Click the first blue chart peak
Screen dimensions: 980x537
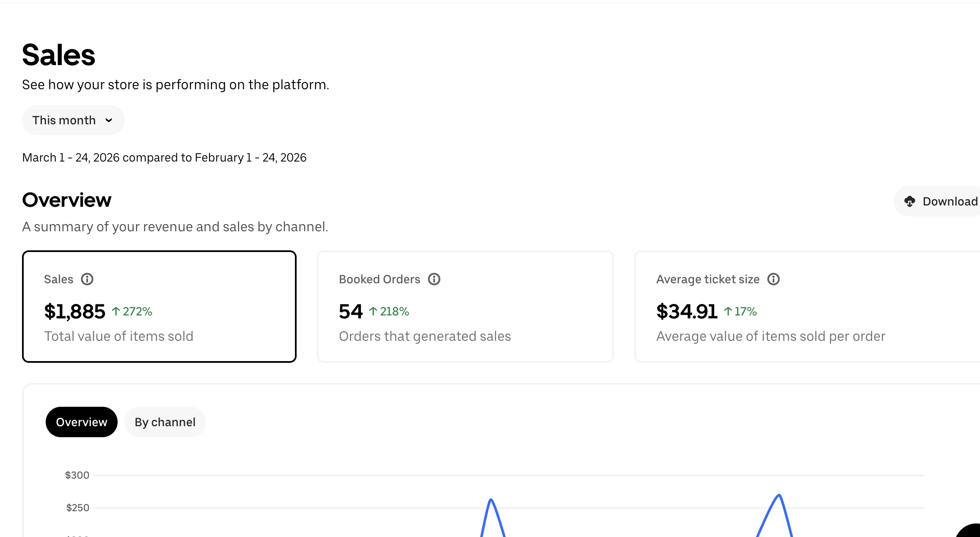pos(491,501)
